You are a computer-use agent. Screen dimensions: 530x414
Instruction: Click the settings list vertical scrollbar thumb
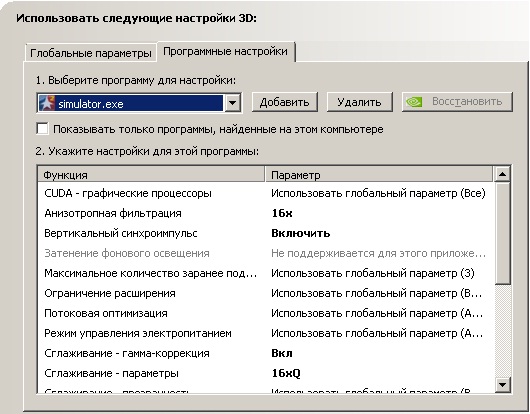click(502, 234)
